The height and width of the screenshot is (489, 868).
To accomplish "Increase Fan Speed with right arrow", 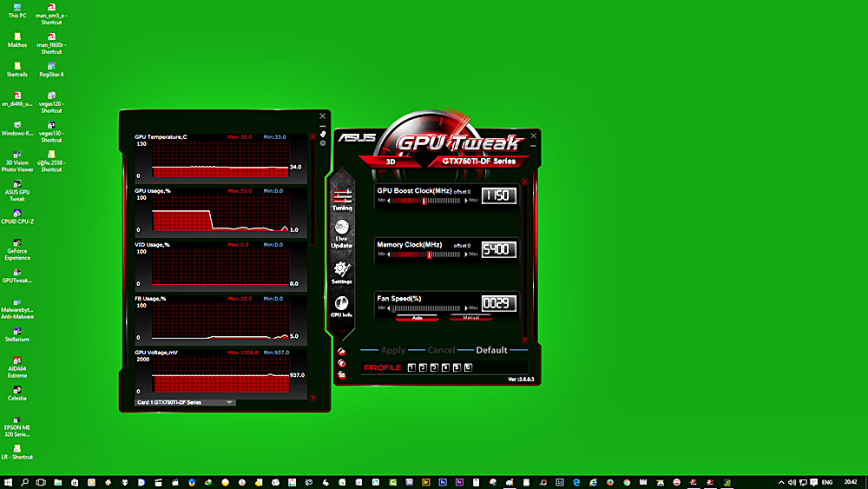I will (x=465, y=308).
